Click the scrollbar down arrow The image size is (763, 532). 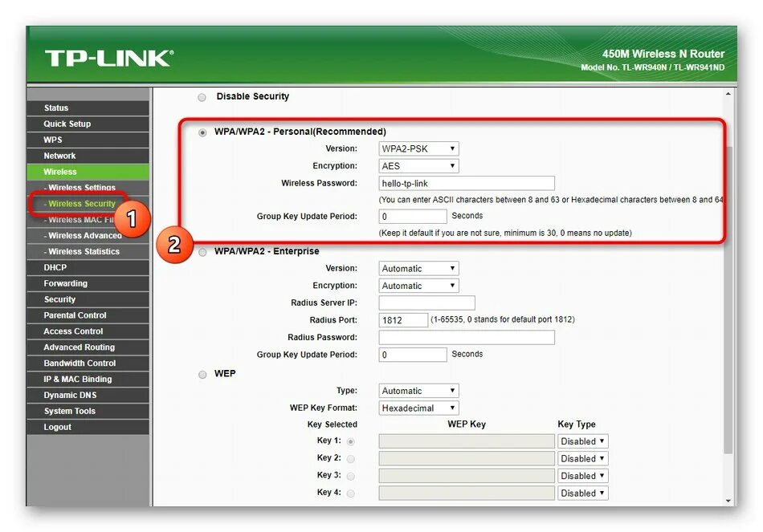728,501
